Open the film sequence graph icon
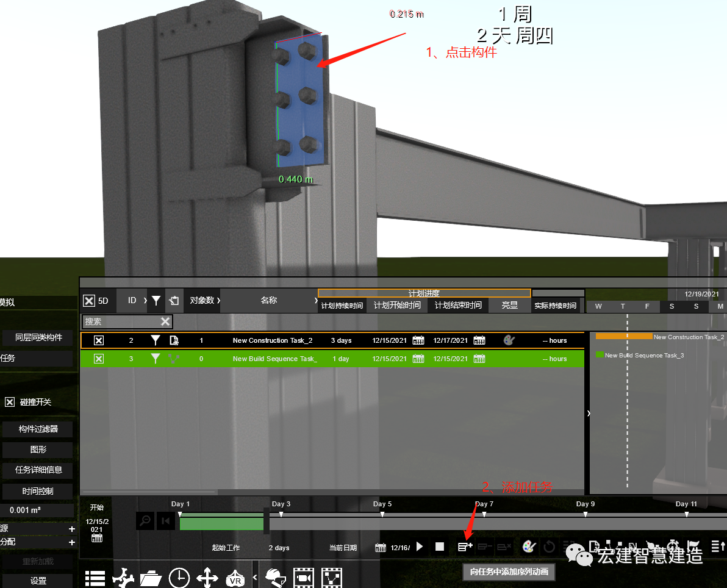This screenshot has height=588, width=727. coord(332,578)
